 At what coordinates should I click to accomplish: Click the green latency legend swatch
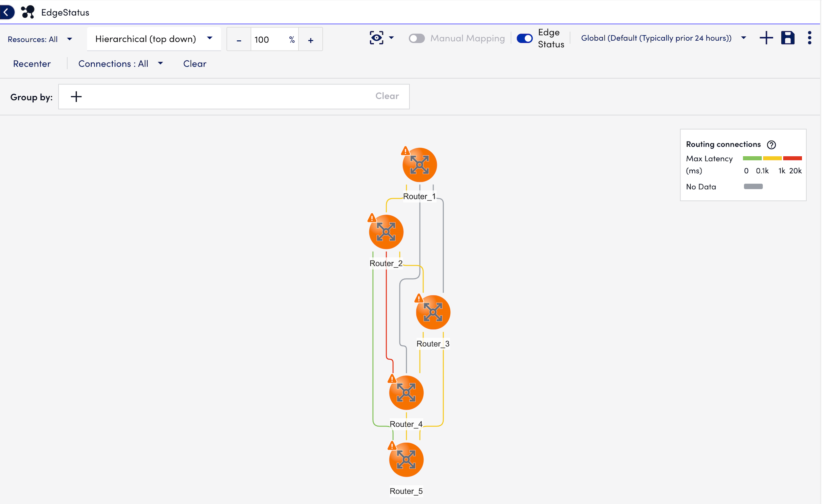tap(752, 158)
